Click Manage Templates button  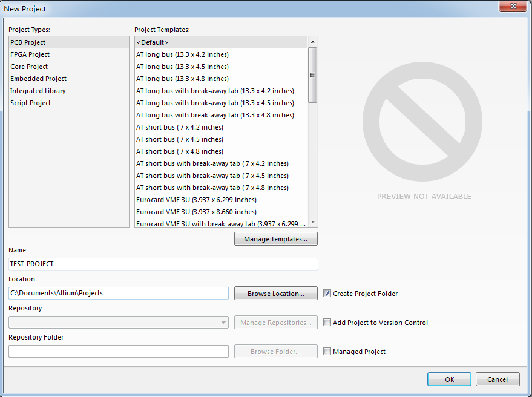275,239
